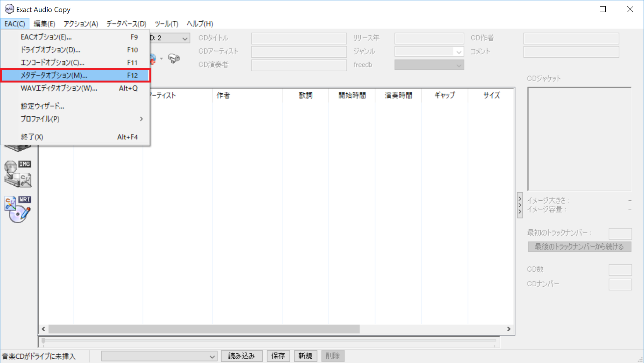Launch 設定ウィザード... entry
644x363 pixels.
(x=75, y=106)
